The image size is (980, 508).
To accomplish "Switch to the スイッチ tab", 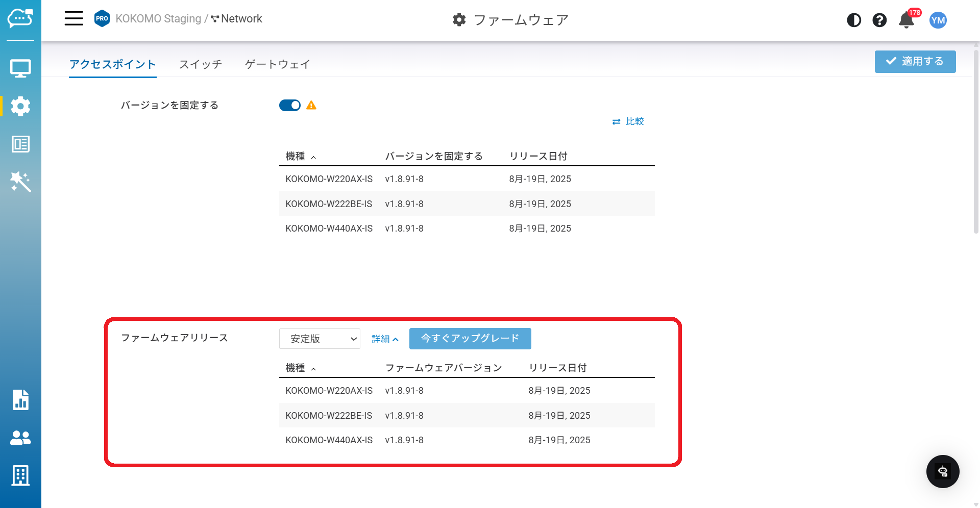I will click(x=201, y=64).
